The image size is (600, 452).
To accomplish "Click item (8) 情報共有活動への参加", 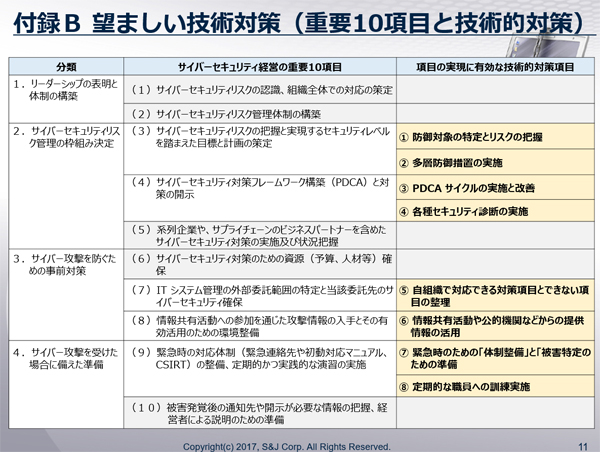I will click(x=260, y=326).
